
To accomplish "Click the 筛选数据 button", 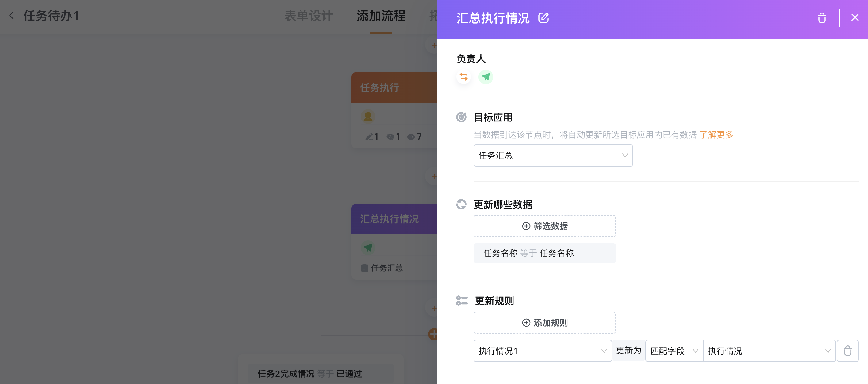I will 544,226.
